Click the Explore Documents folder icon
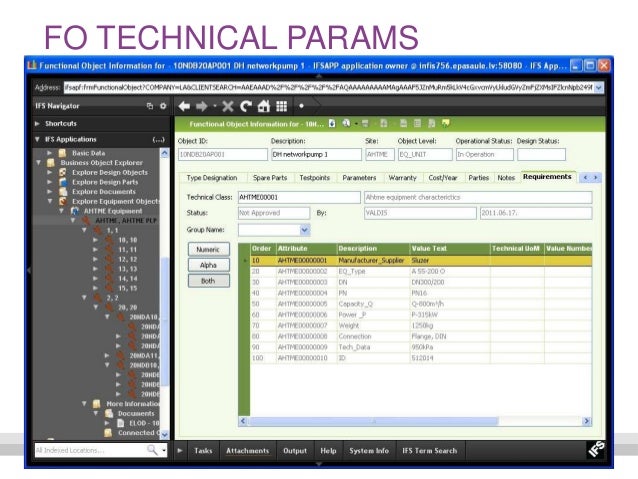Viewport: 638px width, 479px height. coord(63,192)
